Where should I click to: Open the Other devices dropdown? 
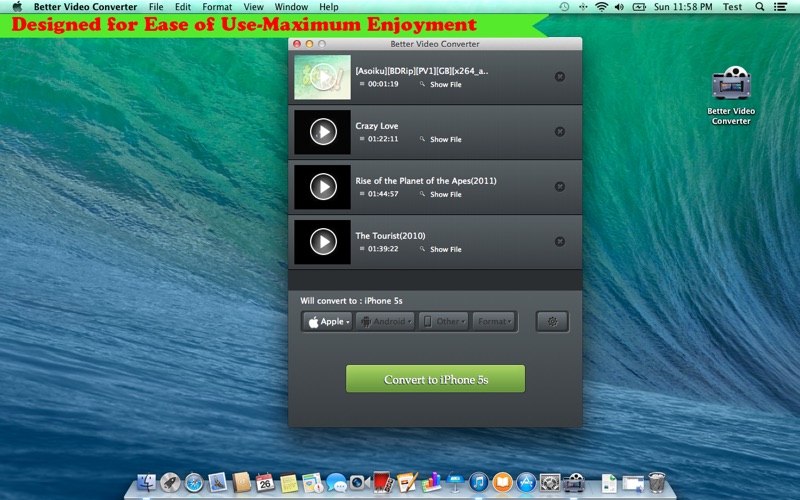pyautogui.click(x=443, y=321)
